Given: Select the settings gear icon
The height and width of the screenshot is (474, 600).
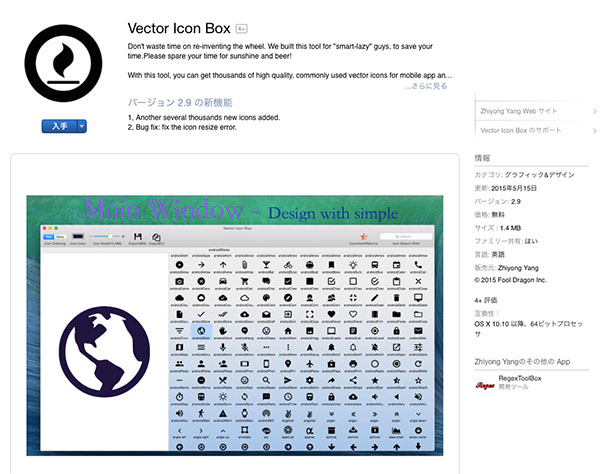Looking at the screenshot, I should pos(310,380).
